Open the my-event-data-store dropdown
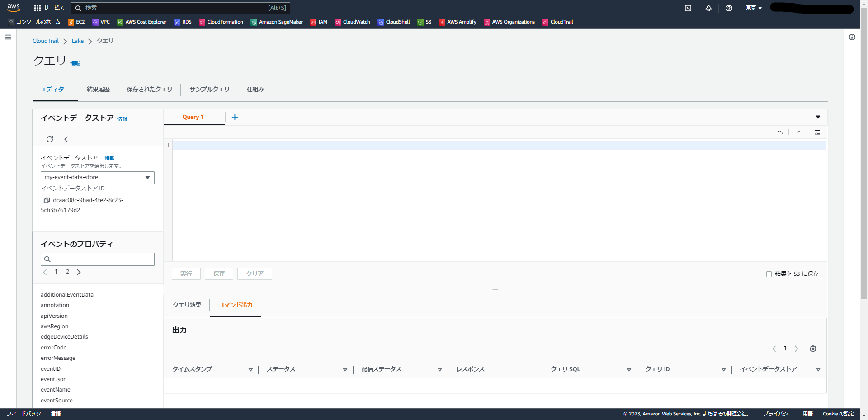The height and width of the screenshot is (420, 868). coord(98,178)
